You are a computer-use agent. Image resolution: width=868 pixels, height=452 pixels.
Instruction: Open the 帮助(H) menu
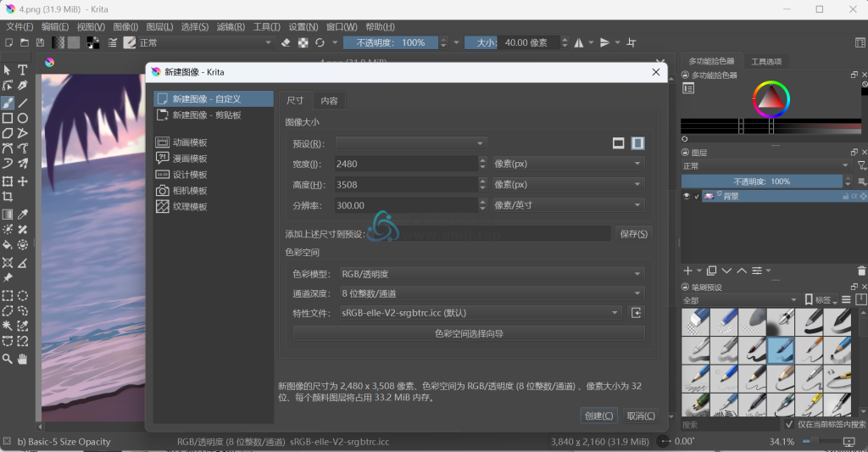(381, 26)
